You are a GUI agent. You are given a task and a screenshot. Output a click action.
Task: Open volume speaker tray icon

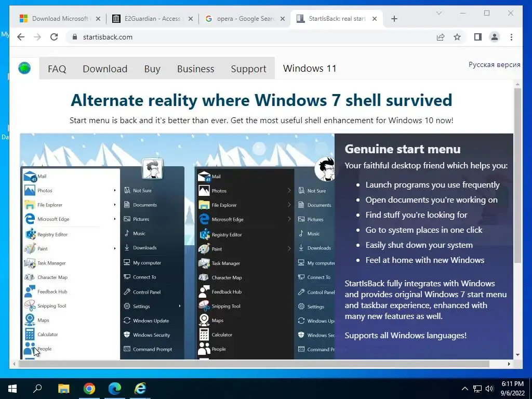[x=489, y=389]
